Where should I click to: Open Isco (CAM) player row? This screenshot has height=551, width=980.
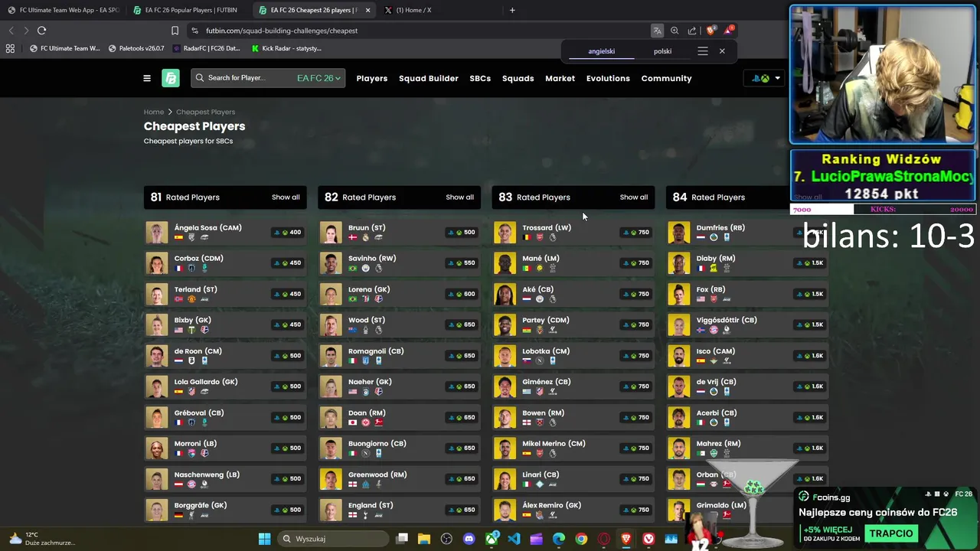coord(747,356)
